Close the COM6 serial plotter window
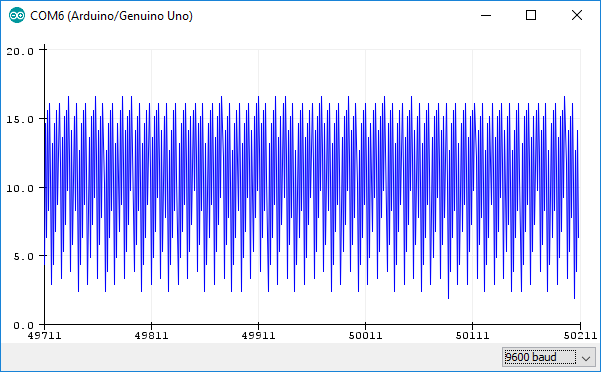Image resolution: width=601 pixels, height=372 pixels. tap(576, 15)
